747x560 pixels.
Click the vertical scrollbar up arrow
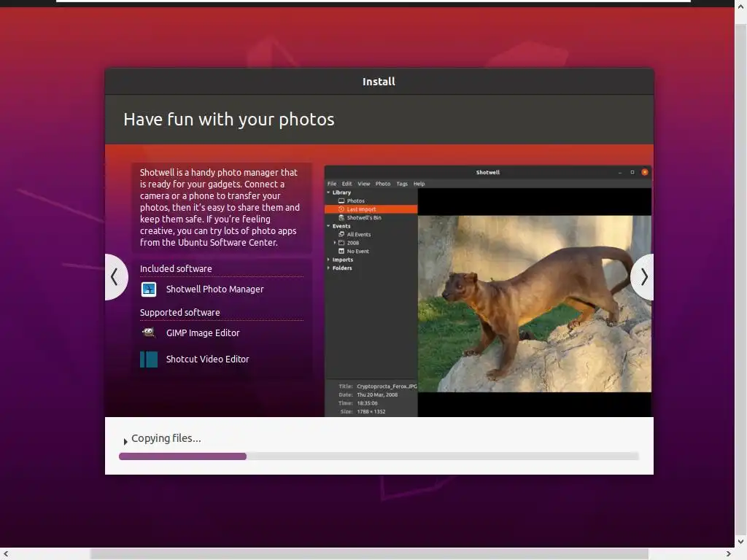click(741, 7)
